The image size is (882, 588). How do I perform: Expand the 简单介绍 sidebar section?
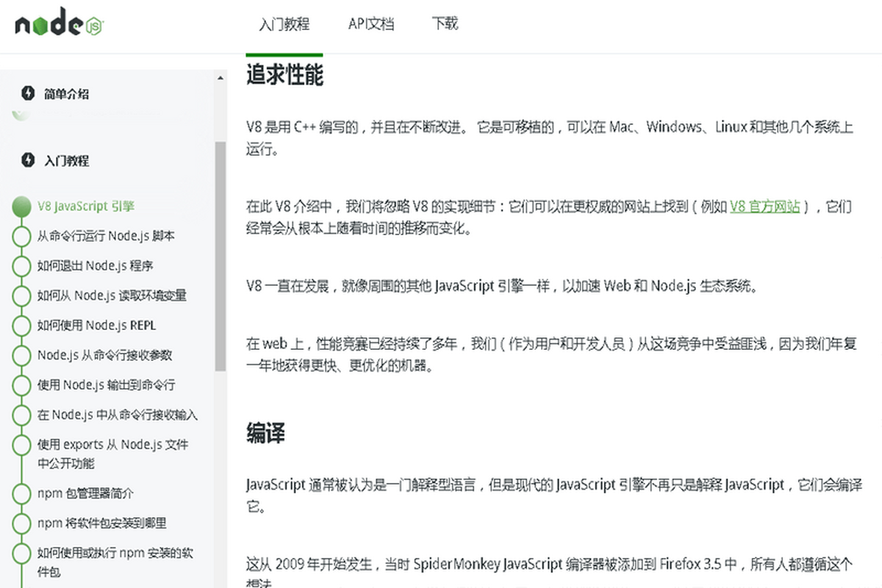pyautogui.click(x=66, y=94)
